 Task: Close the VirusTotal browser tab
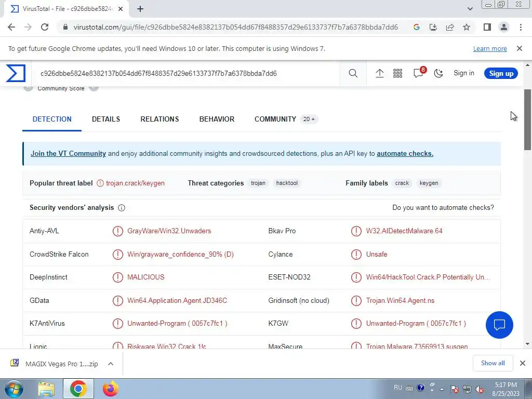click(x=121, y=9)
